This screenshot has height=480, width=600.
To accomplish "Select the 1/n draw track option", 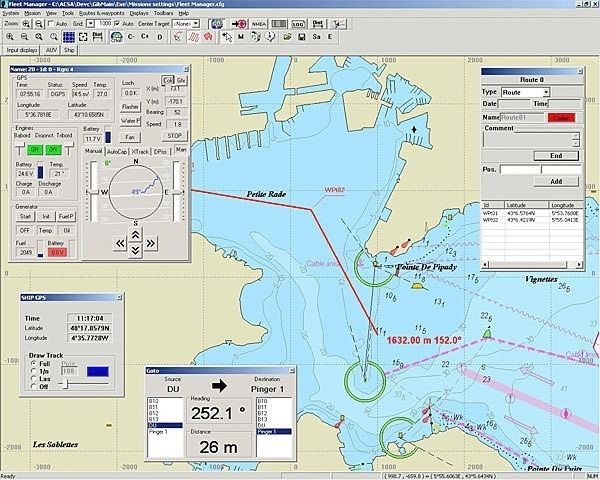I will pos(34,371).
